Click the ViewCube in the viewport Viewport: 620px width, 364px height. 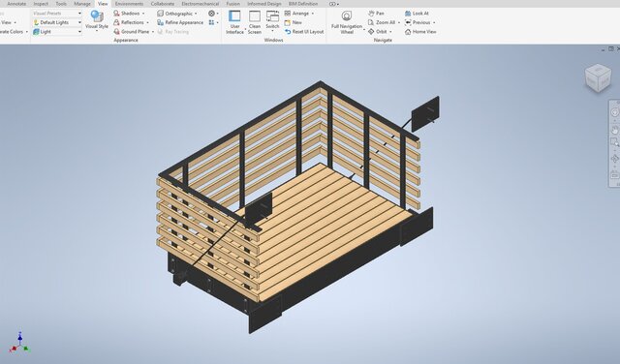pyautogui.click(x=598, y=77)
